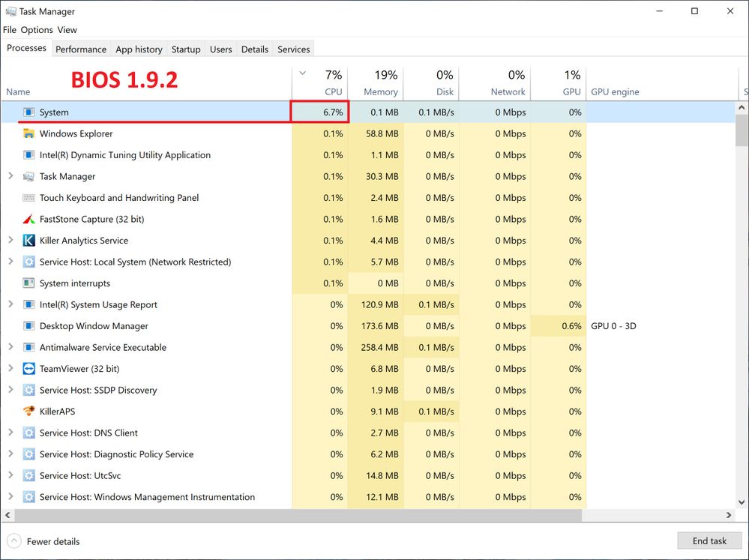Expand the Killer Analytics Service group
Image resolution: width=749 pixels, height=560 pixels.
10,240
